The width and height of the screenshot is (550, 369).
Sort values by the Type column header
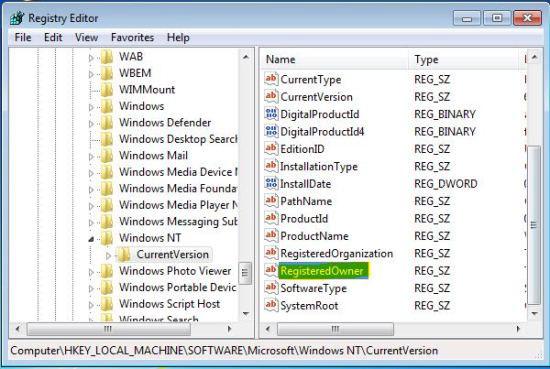[x=464, y=59]
